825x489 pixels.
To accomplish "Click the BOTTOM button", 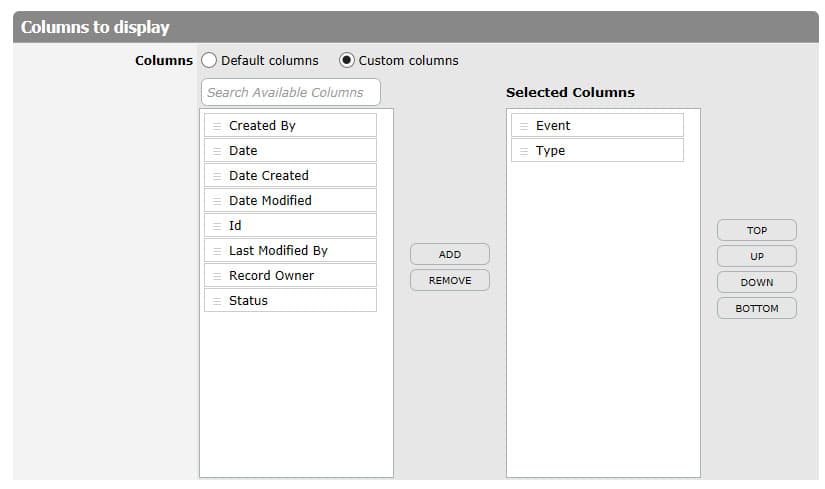I will (757, 308).
